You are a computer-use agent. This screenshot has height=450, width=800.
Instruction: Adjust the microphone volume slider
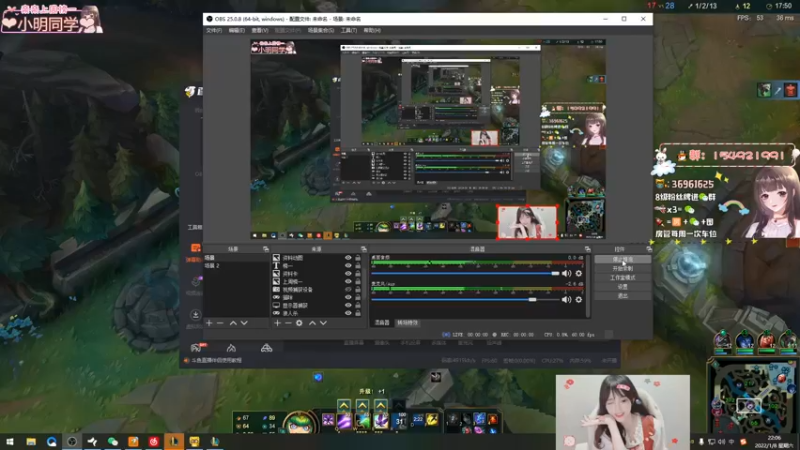[465, 299]
